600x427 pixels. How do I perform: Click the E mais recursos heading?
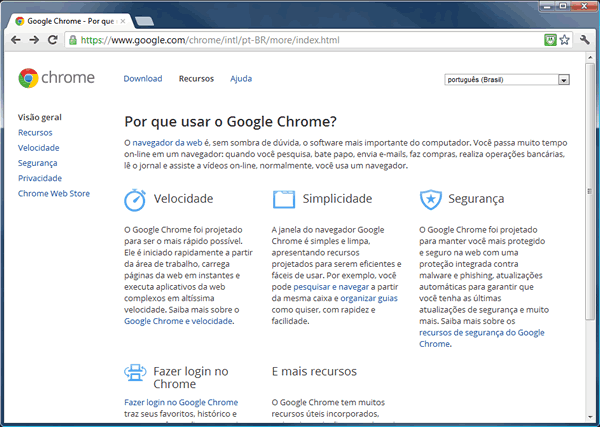point(314,371)
